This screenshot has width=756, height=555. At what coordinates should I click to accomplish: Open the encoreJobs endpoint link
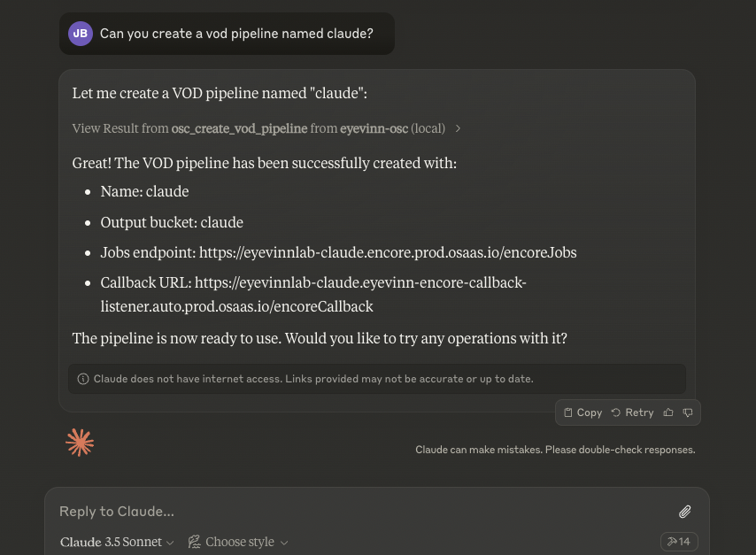pyautogui.click(x=388, y=251)
